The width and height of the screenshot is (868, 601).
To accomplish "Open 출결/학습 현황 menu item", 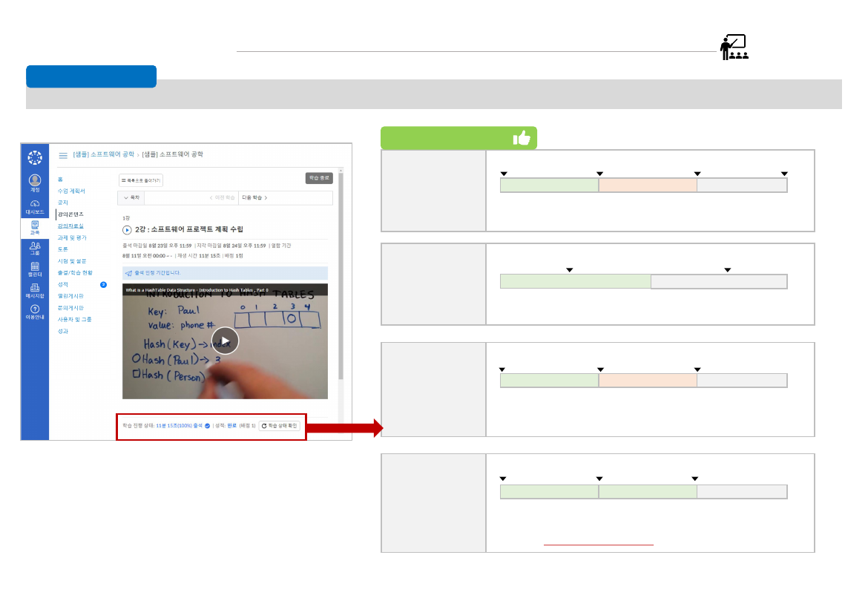I will coord(75,272).
